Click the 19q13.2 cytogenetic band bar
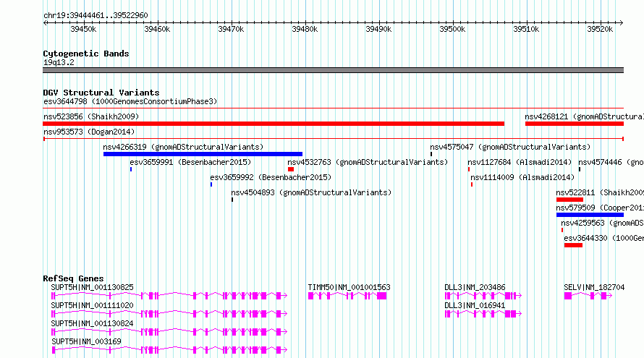This screenshot has width=644, height=358. tap(333, 70)
